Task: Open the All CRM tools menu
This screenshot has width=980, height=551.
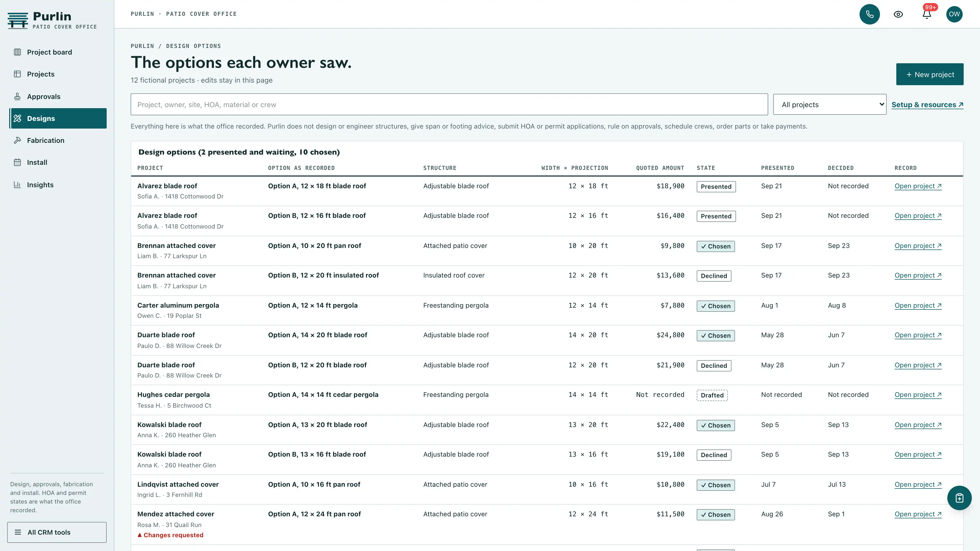Action: coord(57,532)
